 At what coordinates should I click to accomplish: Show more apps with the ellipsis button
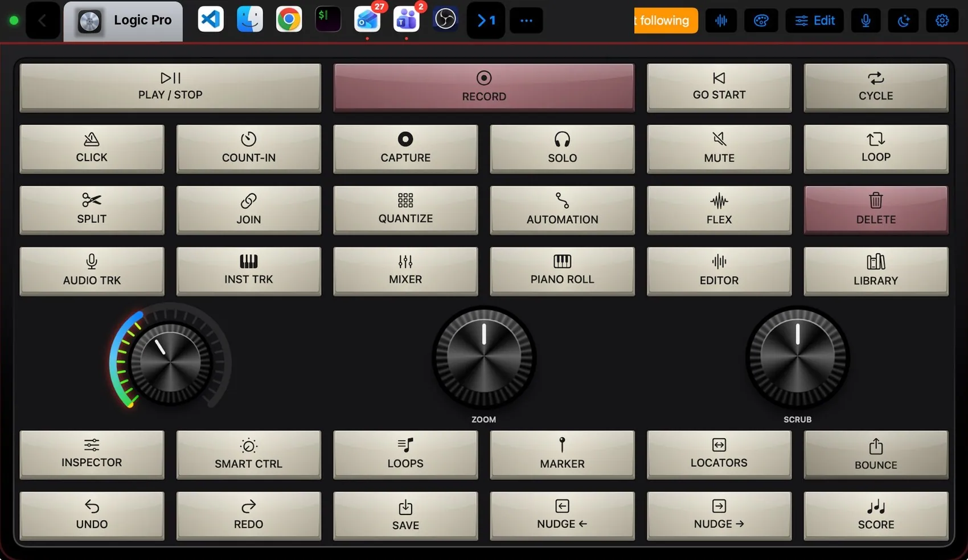[526, 21]
